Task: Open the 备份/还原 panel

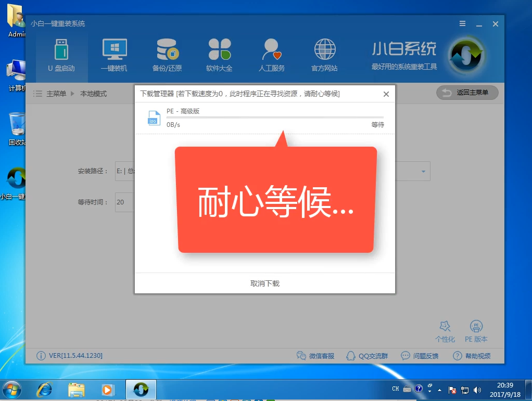Action: [x=167, y=55]
